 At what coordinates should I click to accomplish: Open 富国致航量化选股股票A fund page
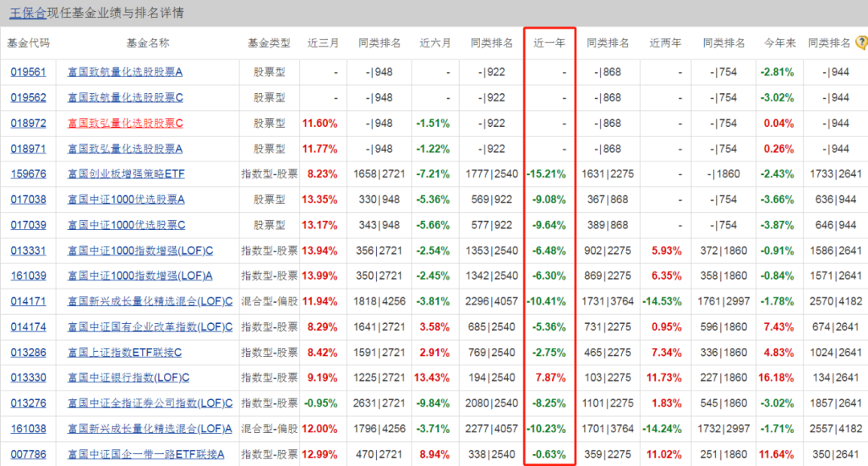pos(125,72)
